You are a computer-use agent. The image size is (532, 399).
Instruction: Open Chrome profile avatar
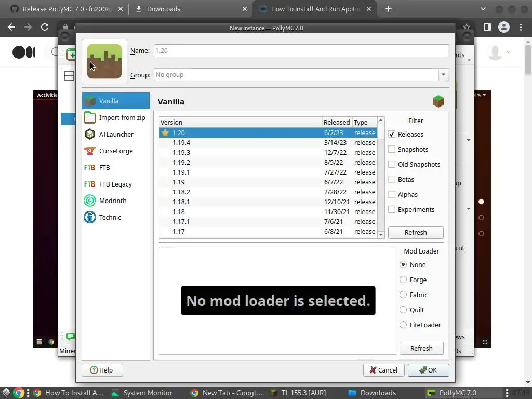pos(504,27)
